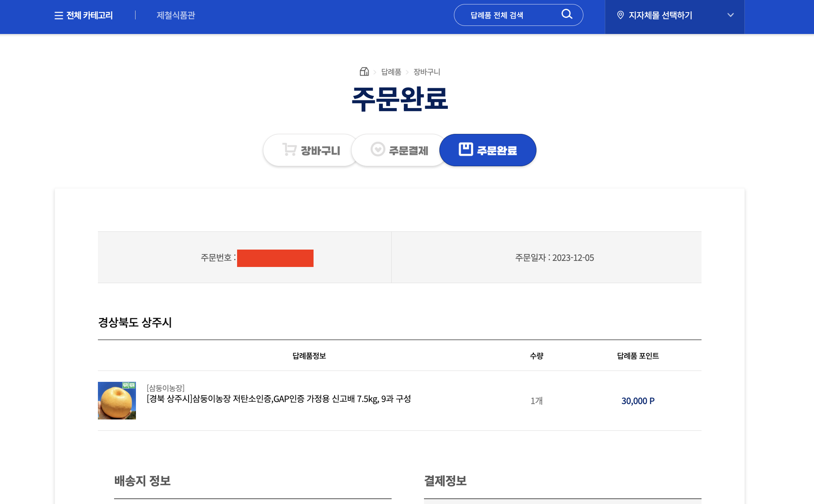This screenshot has height=504, width=814.
Task: Go to 제철식품관 menu
Action: click(176, 15)
